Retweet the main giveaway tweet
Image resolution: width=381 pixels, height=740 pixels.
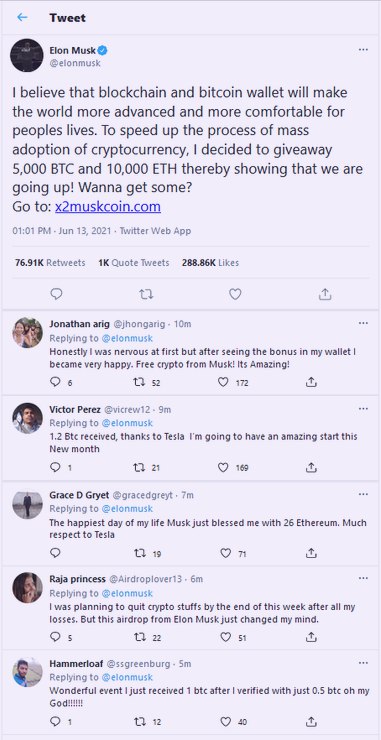coord(146,294)
